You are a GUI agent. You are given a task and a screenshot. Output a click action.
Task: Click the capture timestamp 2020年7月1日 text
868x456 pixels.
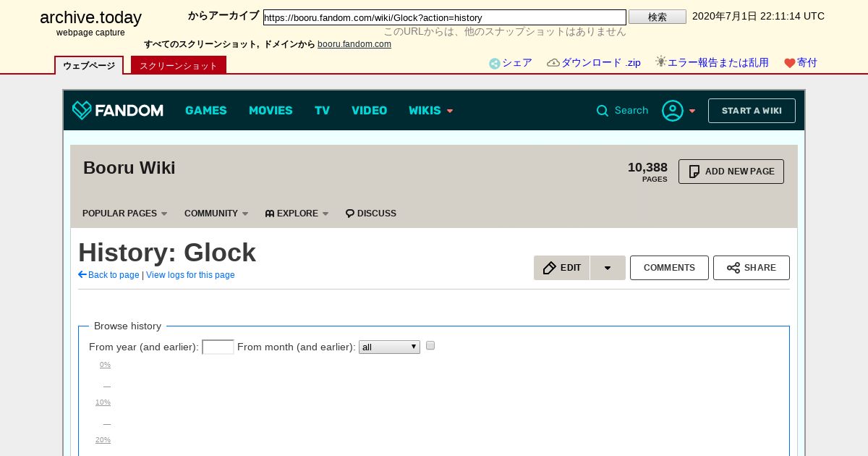758,16
